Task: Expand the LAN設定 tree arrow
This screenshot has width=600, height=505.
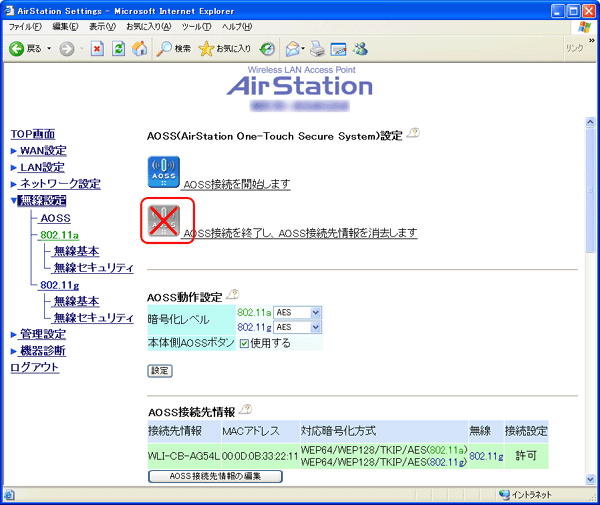Action: pos(13,168)
